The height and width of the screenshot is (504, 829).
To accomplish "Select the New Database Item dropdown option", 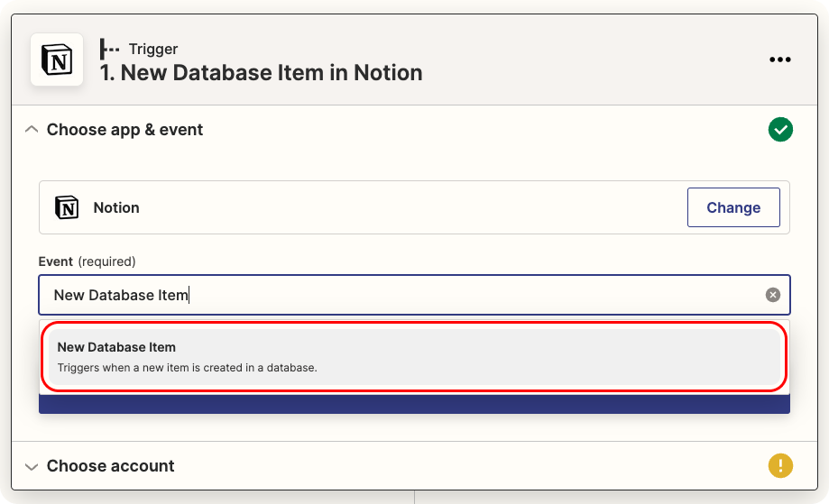I will [x=413, y=356].
